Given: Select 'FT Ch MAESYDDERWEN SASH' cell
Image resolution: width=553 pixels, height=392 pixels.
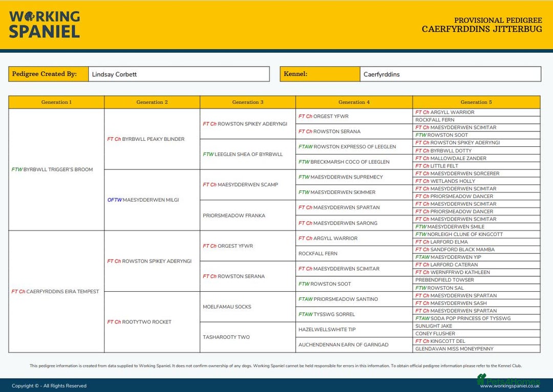Looking at the screenshot, I should [x=476, y=303].
